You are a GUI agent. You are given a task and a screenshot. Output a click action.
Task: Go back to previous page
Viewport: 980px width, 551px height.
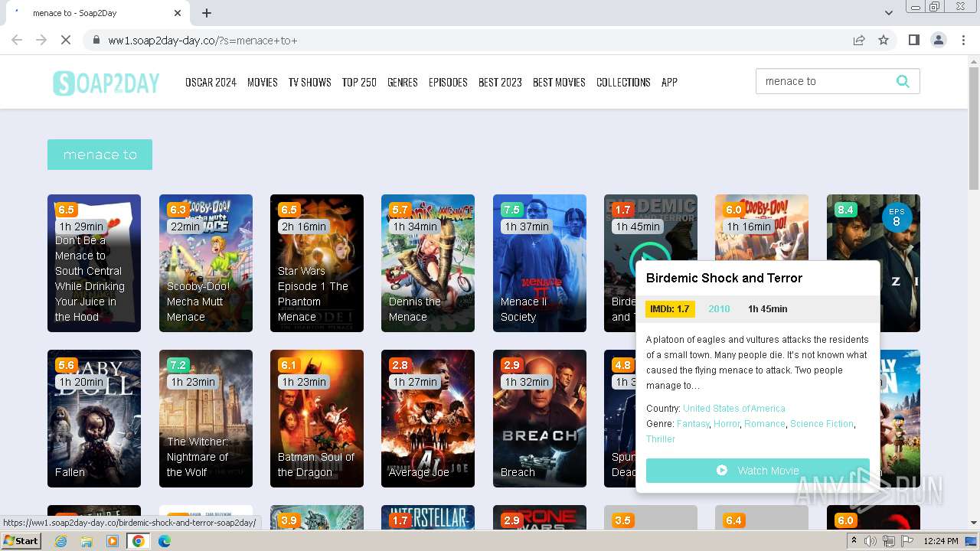point(17,40)
